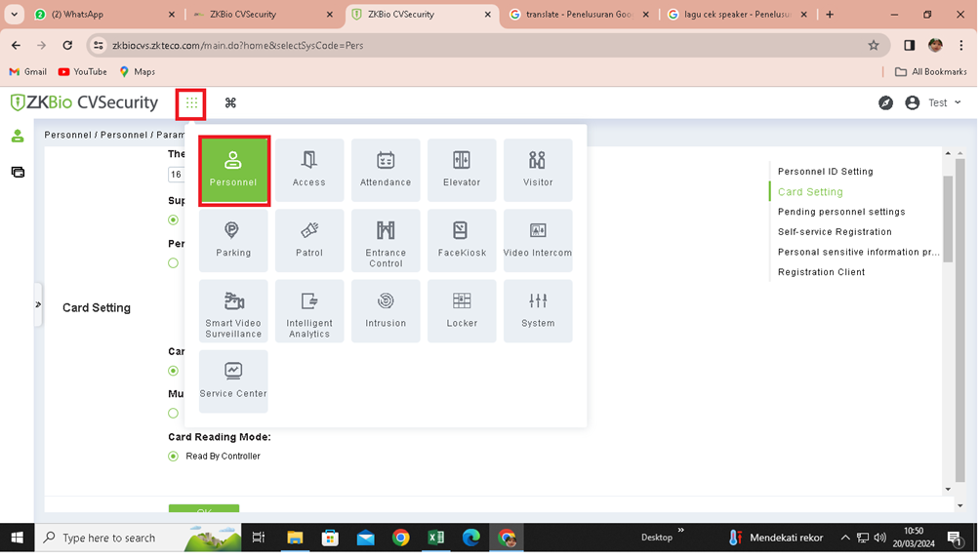This screenshot has height=559, width=980.
Task: Expand the left sidebar collapse handle
Action: (38, 304)
